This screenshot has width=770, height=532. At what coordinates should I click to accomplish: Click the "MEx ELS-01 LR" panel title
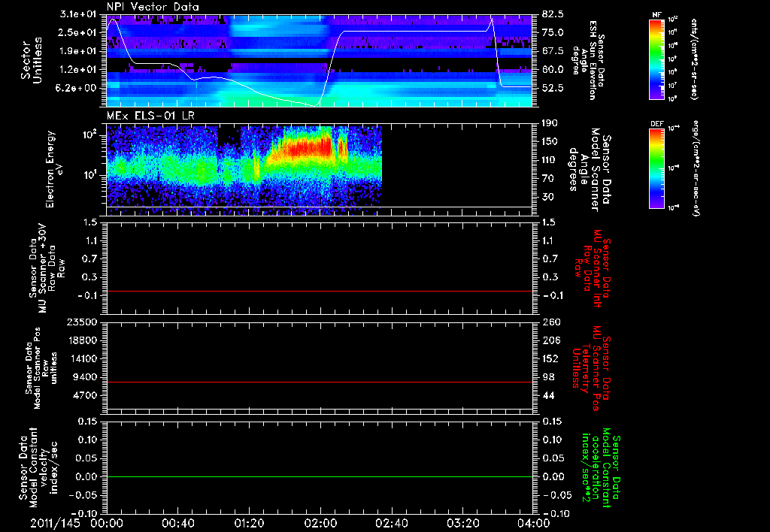click(x=150, y=116)
